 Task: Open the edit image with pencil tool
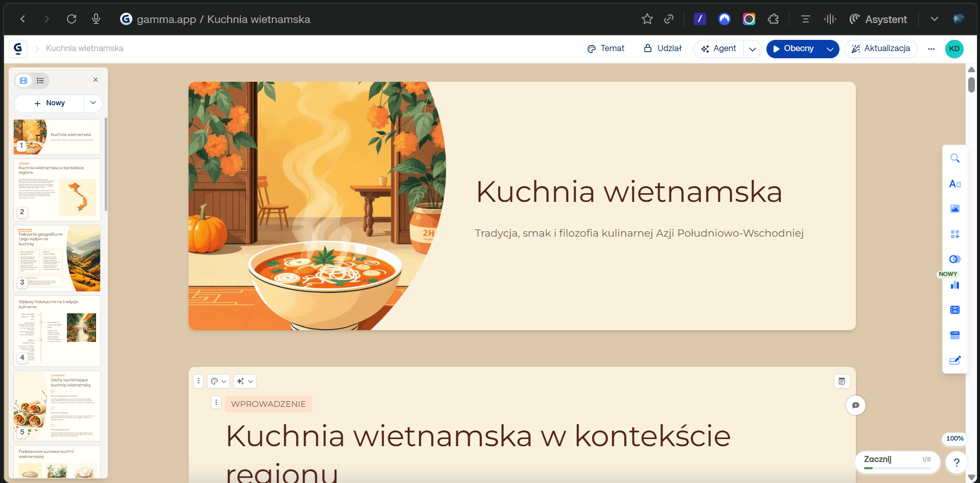(x=954, y=360)
